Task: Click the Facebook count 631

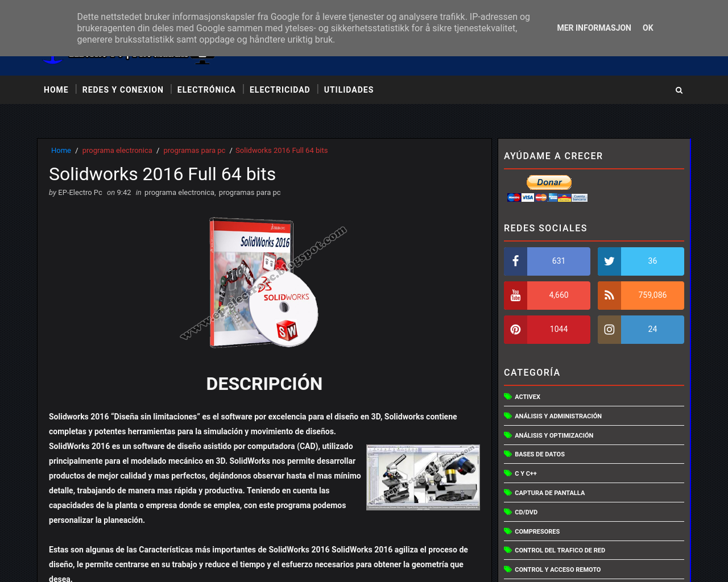Action: (x=559, y=261)
